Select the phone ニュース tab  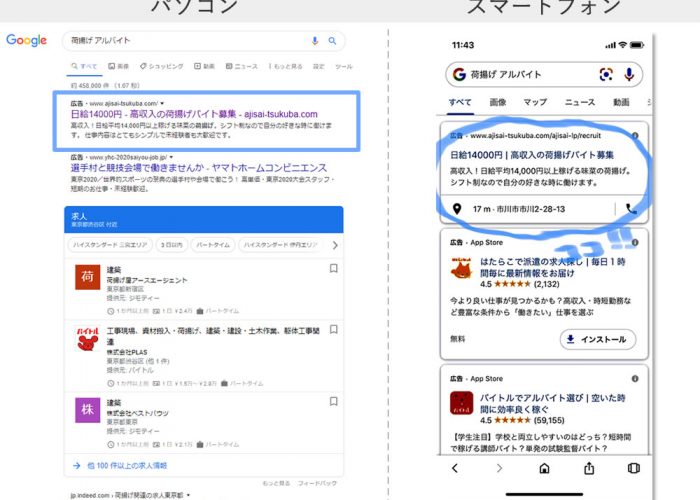point(579,102)
